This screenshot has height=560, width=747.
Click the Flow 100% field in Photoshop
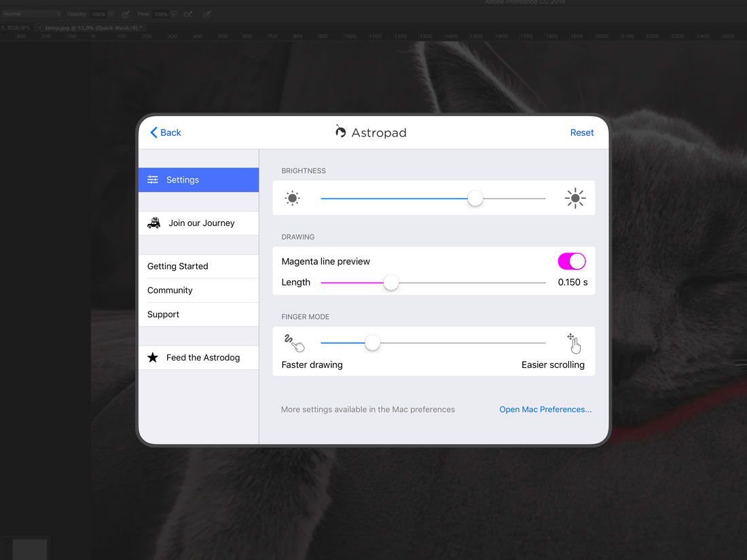point(161,14)
